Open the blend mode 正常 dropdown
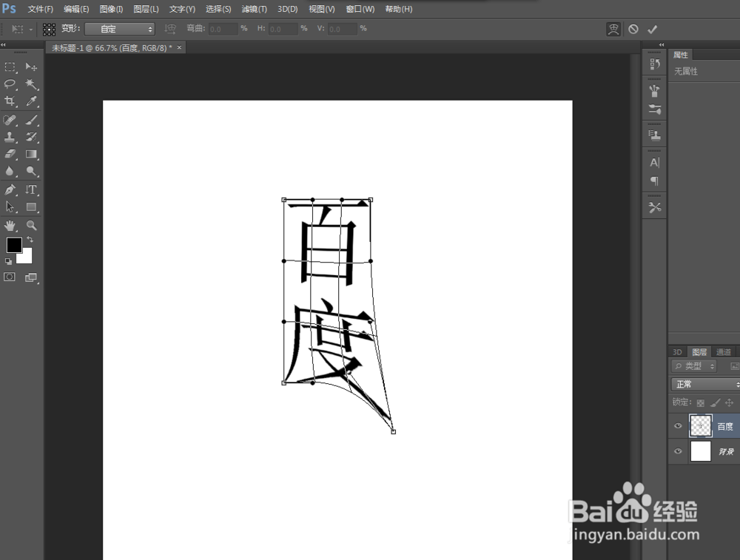 pos(705,385)
